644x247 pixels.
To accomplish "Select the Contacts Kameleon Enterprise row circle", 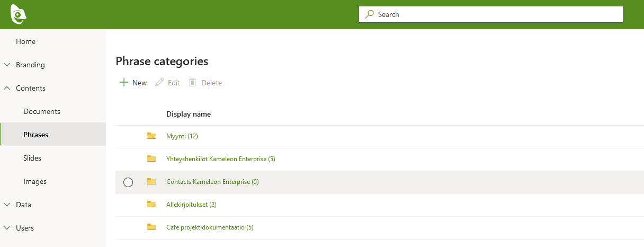I will pyautogui.click(x=128, y=182).
